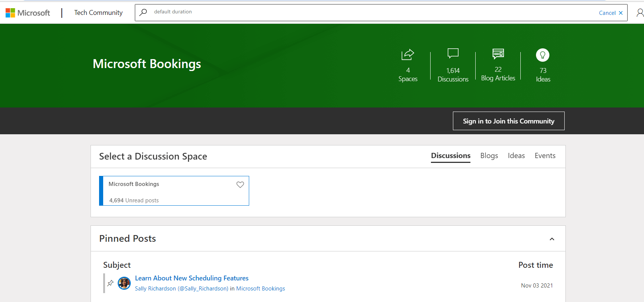This screenshot has width=644, height=302.
Task: Click the 22 Blog Articles count
Action: pyautogui.click(x=498, y=74)
